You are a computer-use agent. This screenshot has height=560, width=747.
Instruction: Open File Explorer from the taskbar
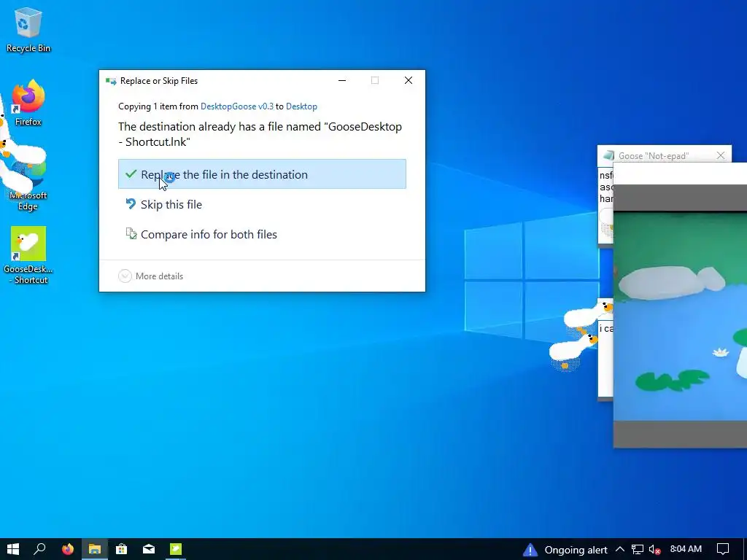(x=94, y=549)
